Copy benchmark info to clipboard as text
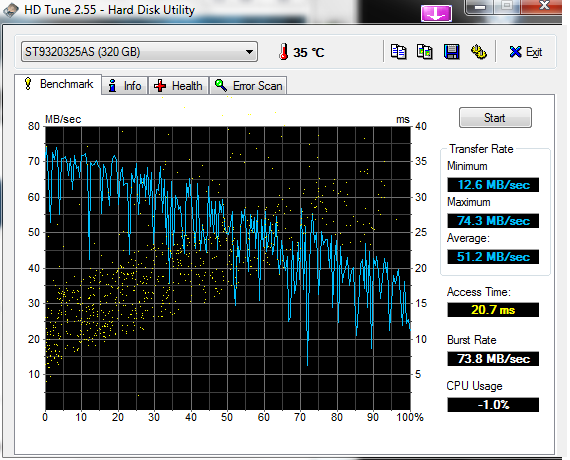570x460 pixels. tap(398, 52)
